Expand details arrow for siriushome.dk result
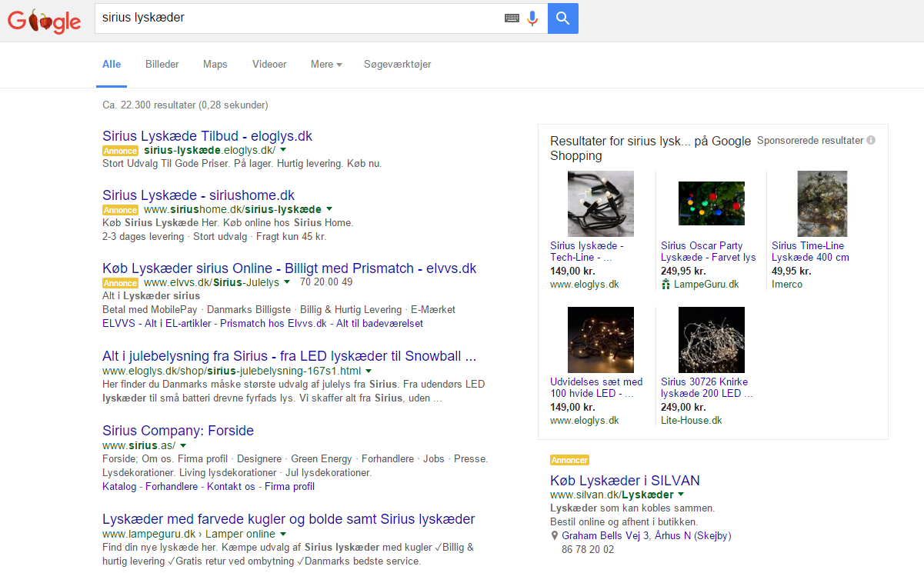The width and height of the screenshot is (924, 573). (x=329, y=209)
